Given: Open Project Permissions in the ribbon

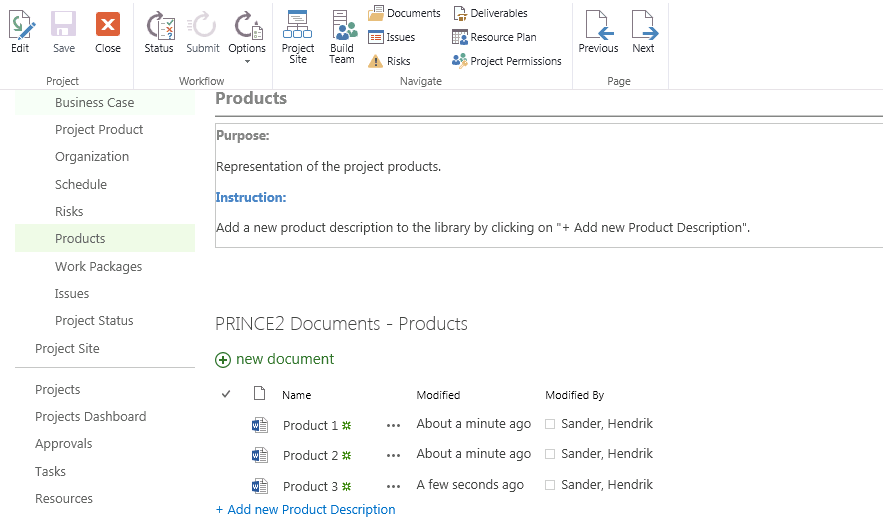Looking at the screenshot, I should click(x=506, y=61).
